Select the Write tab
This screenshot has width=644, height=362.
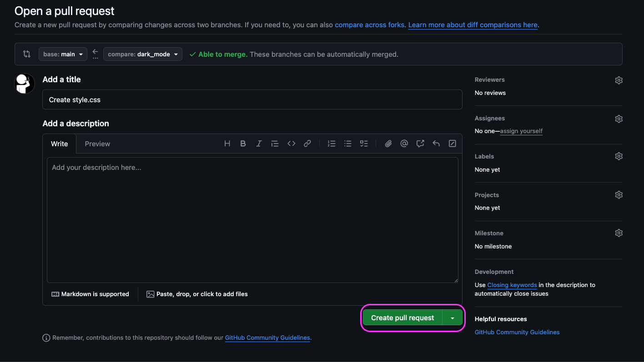[x=59, y=144]
